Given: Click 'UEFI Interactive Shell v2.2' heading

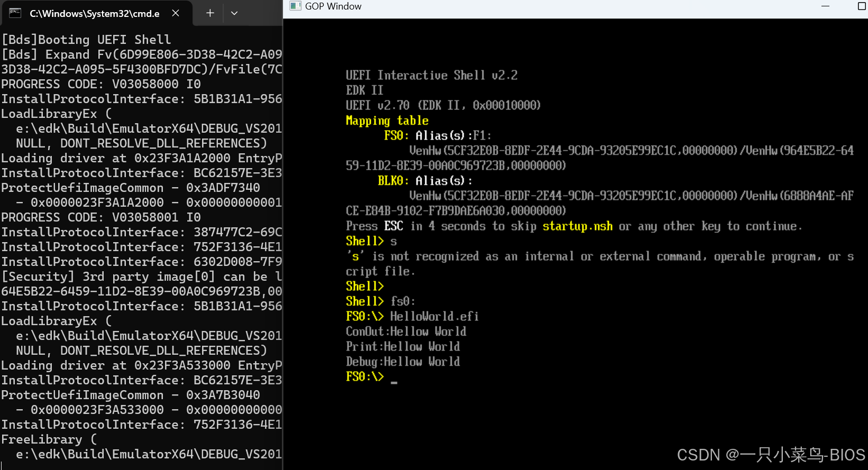Looking at the screenshot, I should click(x=432, y=75).
